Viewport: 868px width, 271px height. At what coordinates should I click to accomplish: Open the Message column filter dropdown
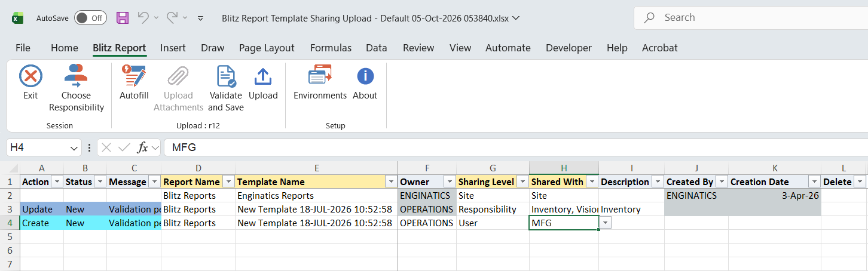click(x=154, y=181)
